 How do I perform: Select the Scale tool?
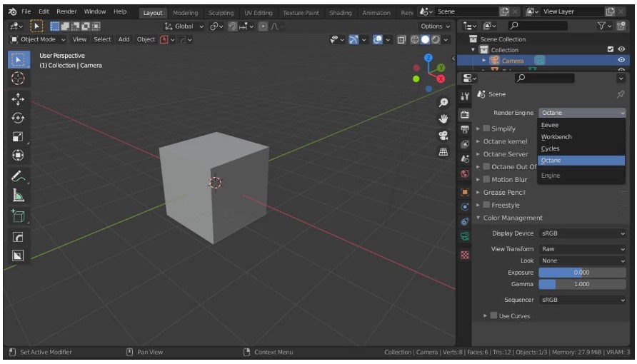(19, 136)
